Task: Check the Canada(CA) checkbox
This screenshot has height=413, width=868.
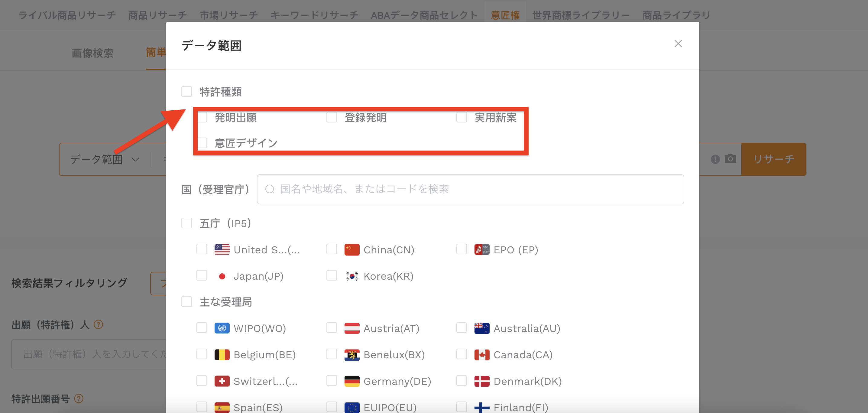Action: [x=462, y=354]
